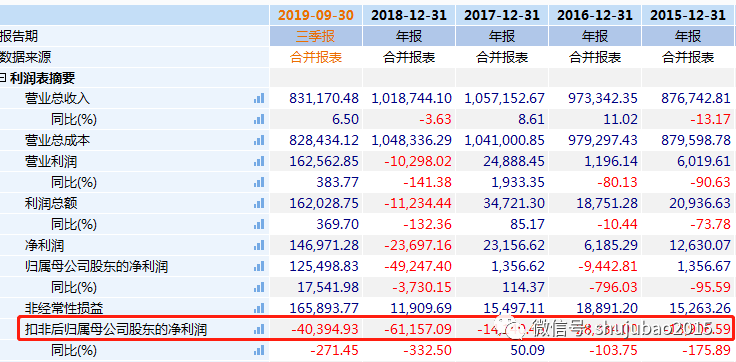Select the 2016-12-31 column header
Viewport: 736px width, 362px height.
click(x=595, y=15)
